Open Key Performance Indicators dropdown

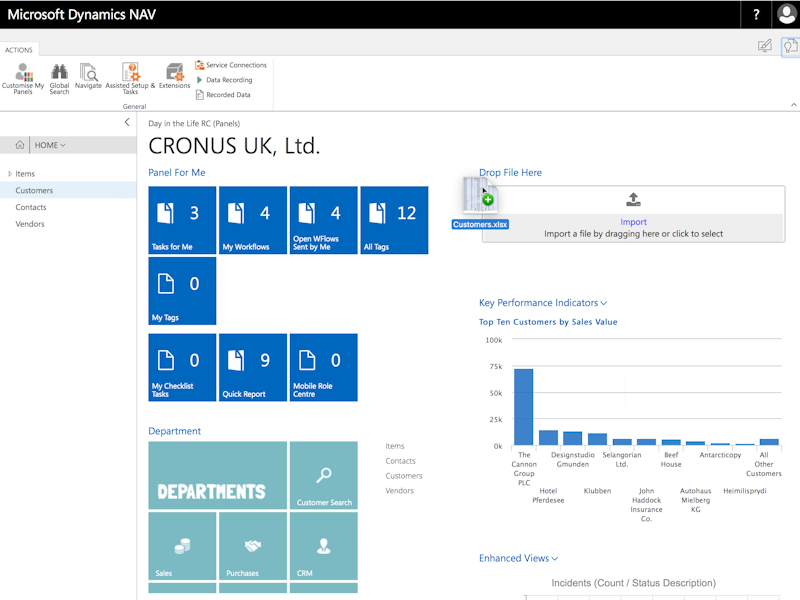coord(543,303)
